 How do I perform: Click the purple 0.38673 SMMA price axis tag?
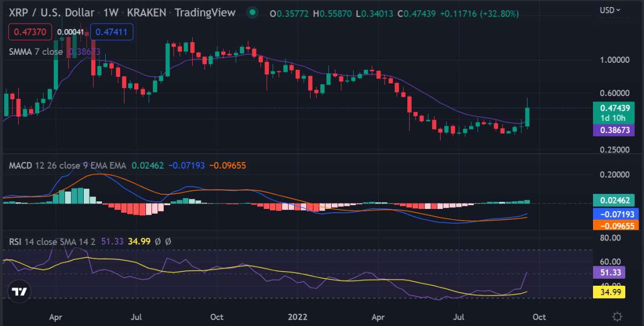(x=614, y=130)
